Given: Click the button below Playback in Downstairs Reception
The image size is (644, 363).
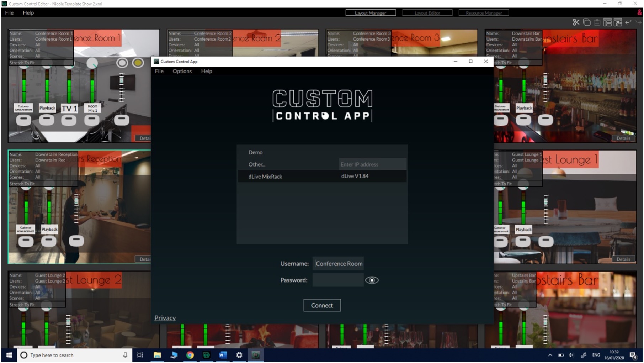Looking at the screenshot, I should [49, 241].
